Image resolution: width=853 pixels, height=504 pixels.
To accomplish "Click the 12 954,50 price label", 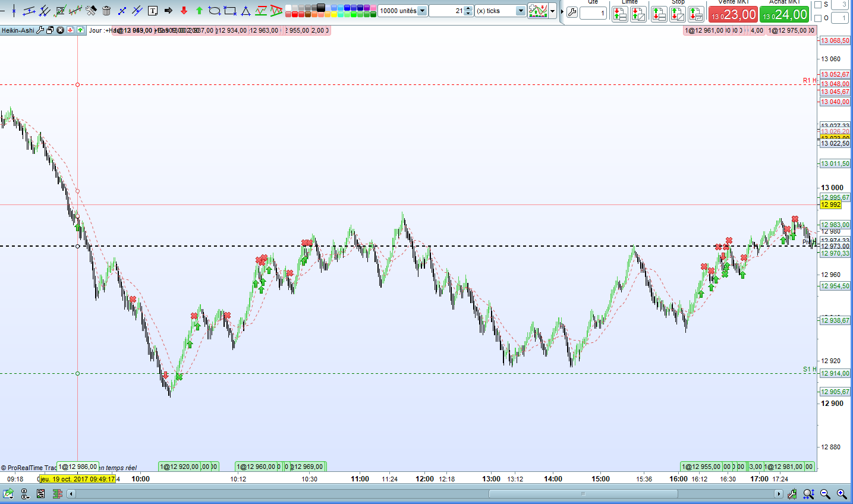I will tap(835, 286).
